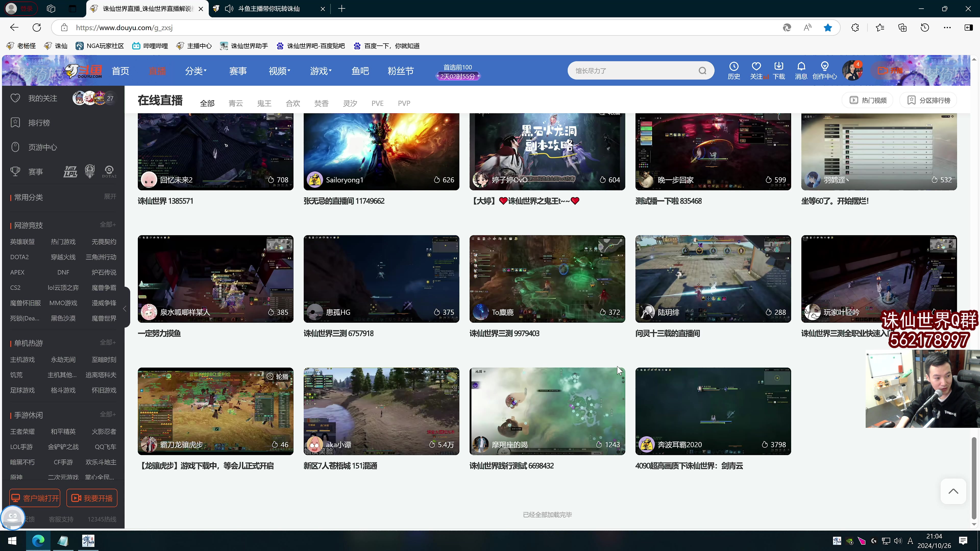
Task: Open 奔波耳霸2020 stream thumbnail
Action: [713, 411]
